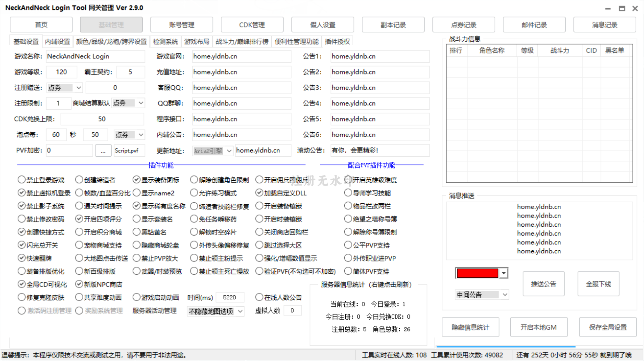The width and height of the screenshot is (644, 361).
Task: Switch to 便利性管理功能 sub-tab
Action: click(x=297, y=41)
